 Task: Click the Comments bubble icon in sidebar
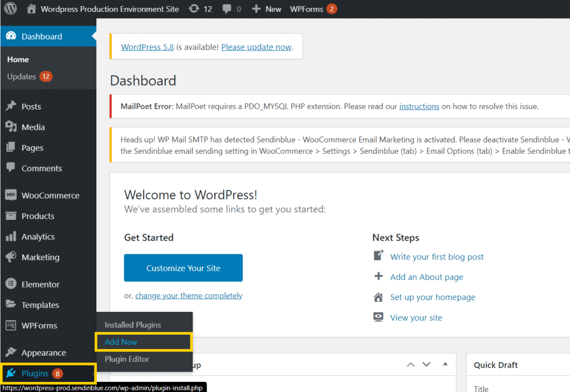click(11, 168)
